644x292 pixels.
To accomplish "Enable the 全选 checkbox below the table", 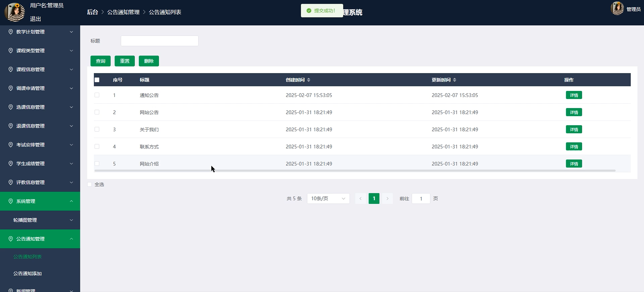I will [x=89, y=185].
